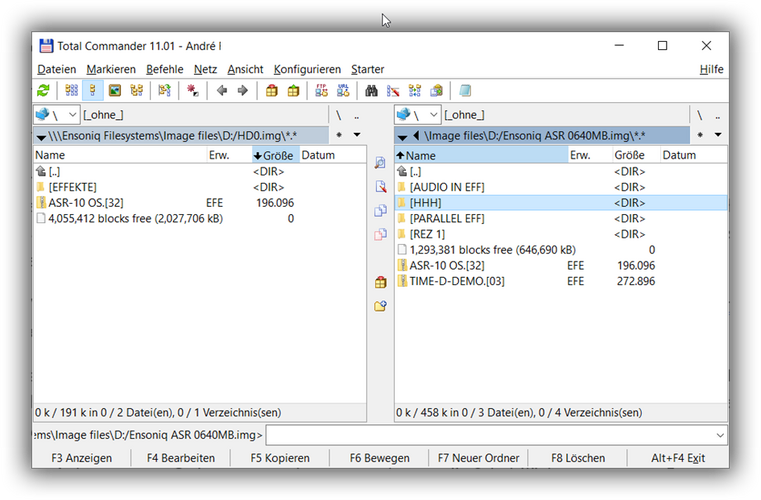This screenshot has height=500, width=761.
Task: Click the edit file icon in middle bar
Action: click(380, 186)
